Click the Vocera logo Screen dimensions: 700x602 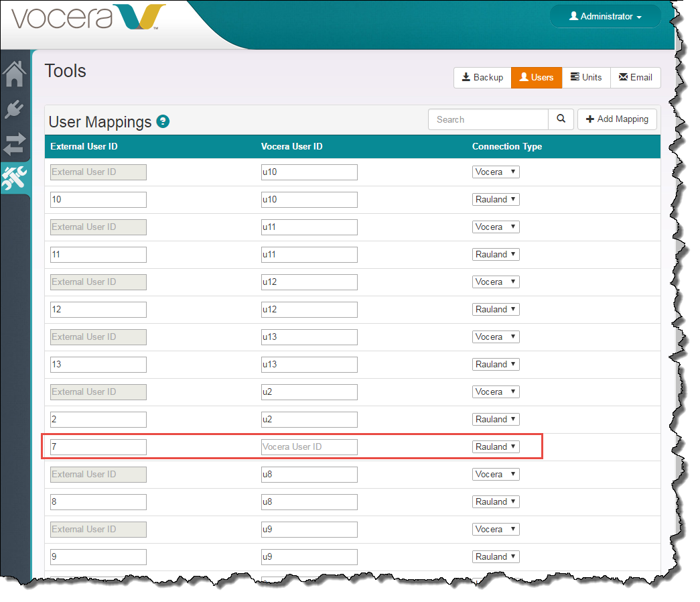(x=88, y=17)
